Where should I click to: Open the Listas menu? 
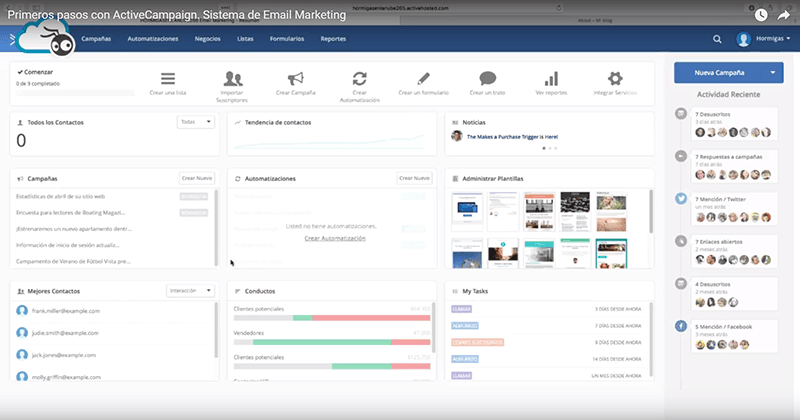[x=245, y=39]
